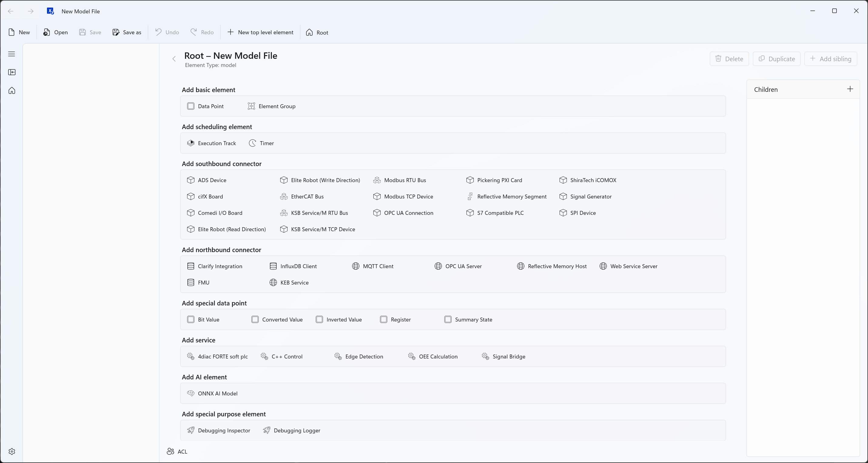The width and height of the screenshot is (868, 463).
Task: Click New top level element in the toolbar
Action: (x=261, y=32)
